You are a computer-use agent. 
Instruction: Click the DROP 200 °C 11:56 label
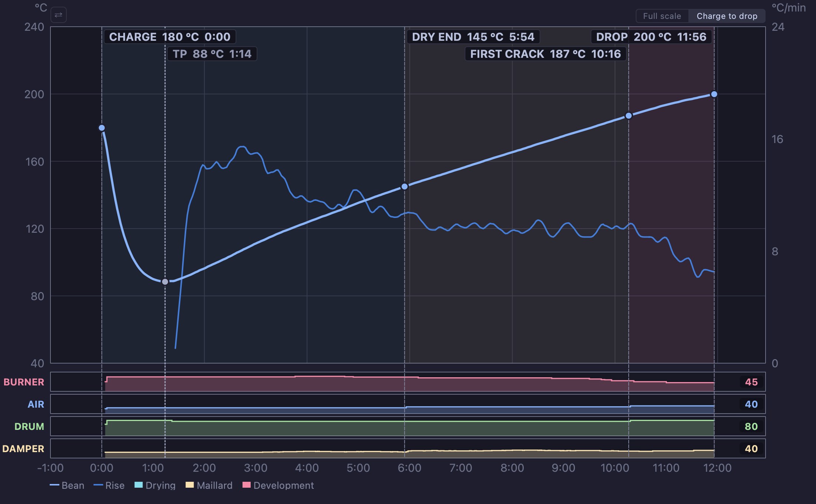(651, 37)
